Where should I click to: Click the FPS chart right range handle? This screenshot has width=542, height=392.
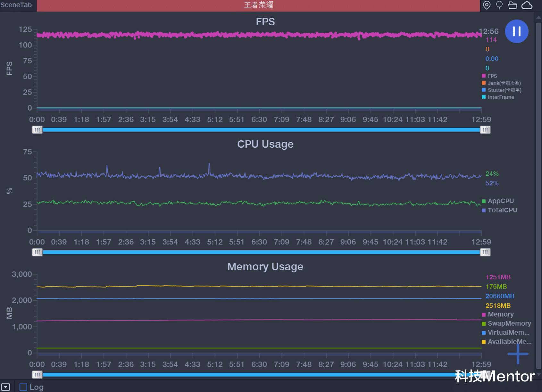tap(485, 129)
